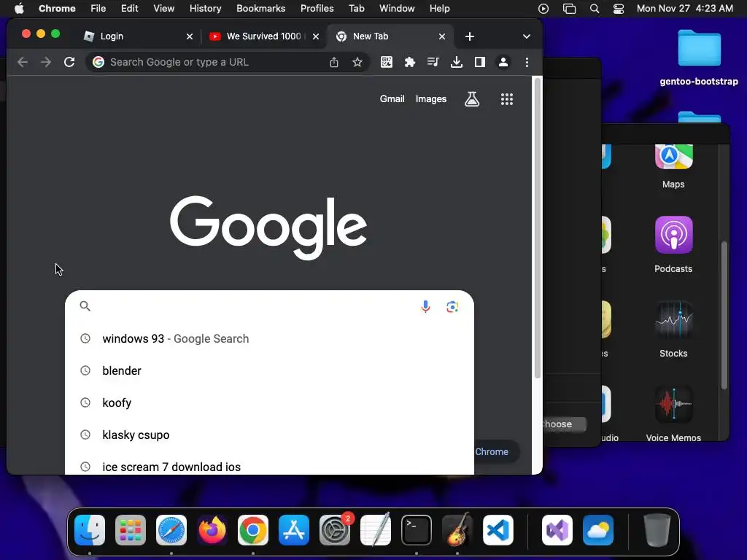Image resolution: width=747 pixels, height=560 pixels.
Task: Click the Customize Chrome button
Action: pyautogui.click(x=495, y=452)
